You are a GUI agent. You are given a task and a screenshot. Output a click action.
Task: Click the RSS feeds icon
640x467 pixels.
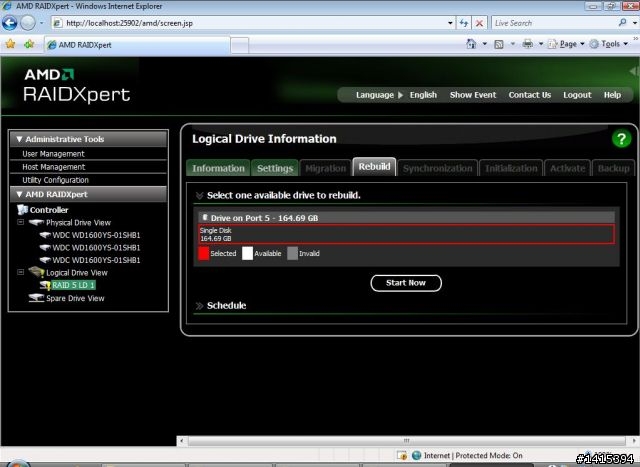(x=499, y=44)
